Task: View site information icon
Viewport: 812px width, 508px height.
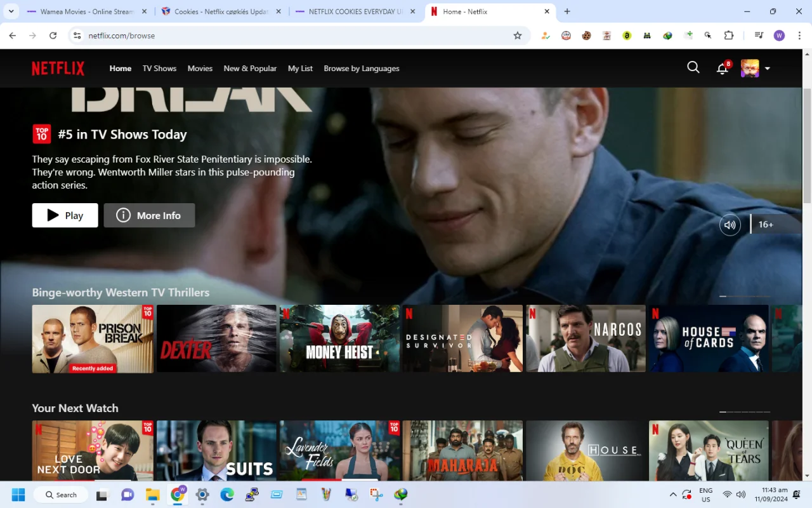Action: pyautogui.click(x=77, y=36)
